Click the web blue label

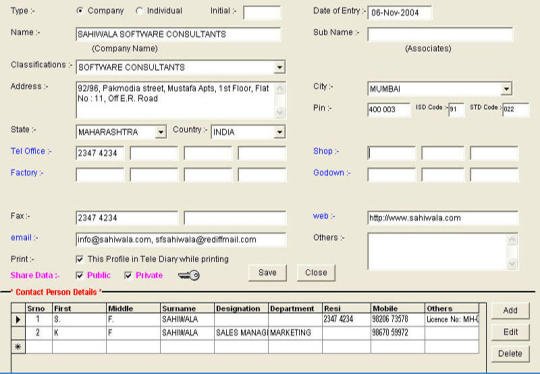click(x=324, y=216)
